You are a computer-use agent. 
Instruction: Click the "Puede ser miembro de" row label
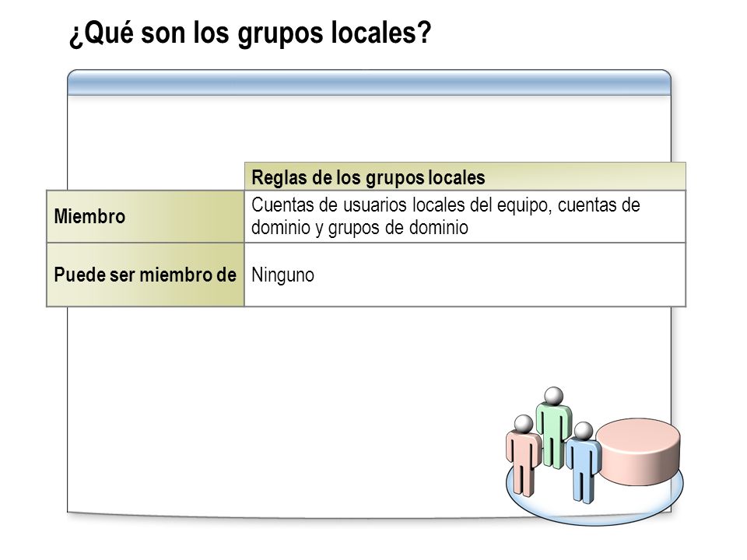pos(146,275)
